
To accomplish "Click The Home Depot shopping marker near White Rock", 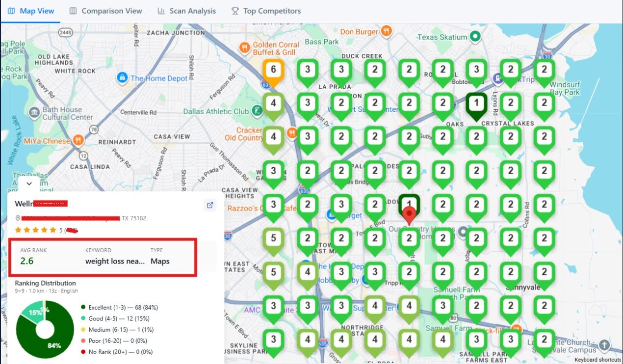I will pos(122,78).
